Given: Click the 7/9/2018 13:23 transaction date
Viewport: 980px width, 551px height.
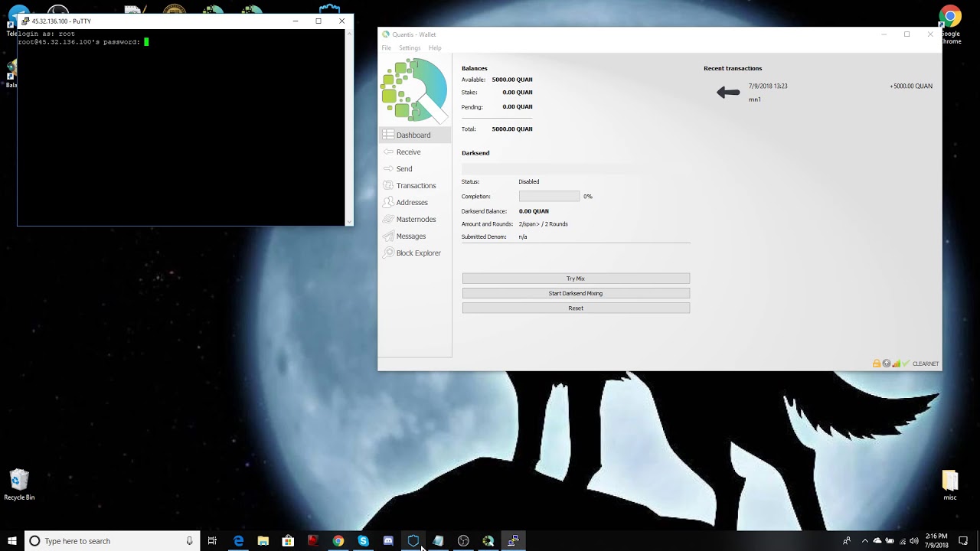Looking at the screenshot, I should 768,86.
